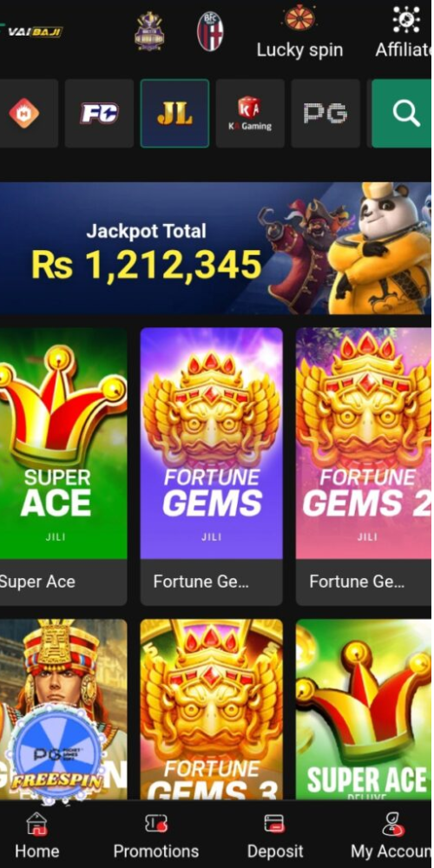434x868 pixels.
Task: Select the JL (JILI) provider tile
Action: 175,114
